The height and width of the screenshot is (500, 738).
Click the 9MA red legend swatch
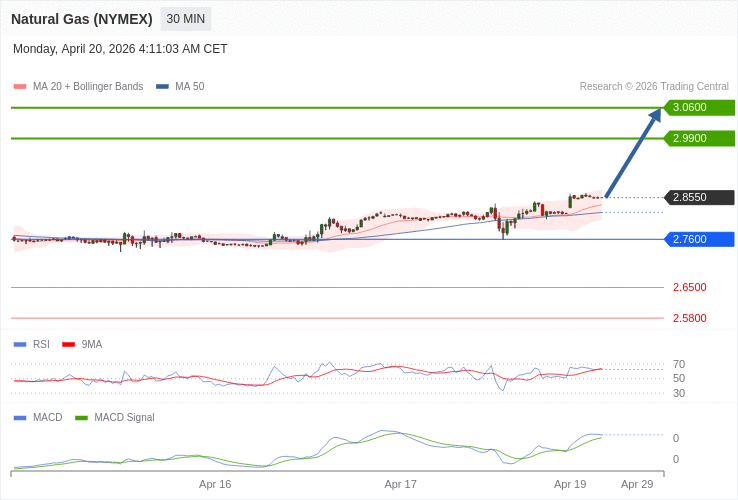[x=68, y=344]
